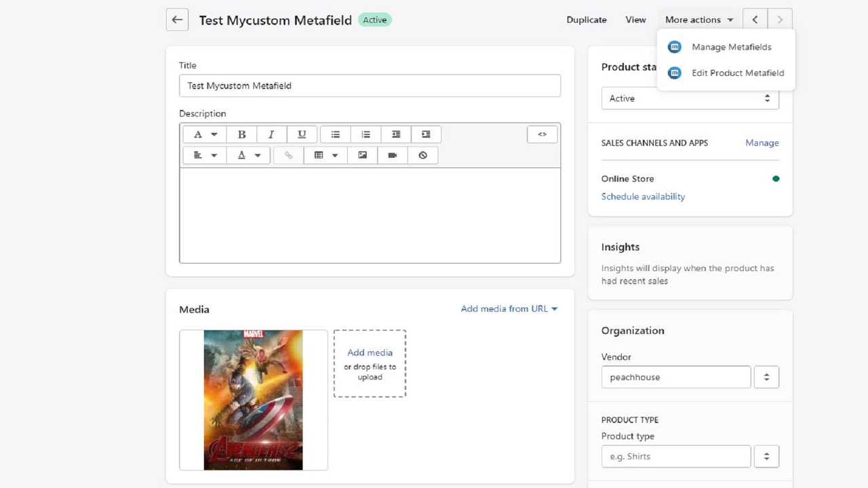This screenshot has width=868, height=488.
Task: Insert a numbered list in the description
Action: coord(366,134)
